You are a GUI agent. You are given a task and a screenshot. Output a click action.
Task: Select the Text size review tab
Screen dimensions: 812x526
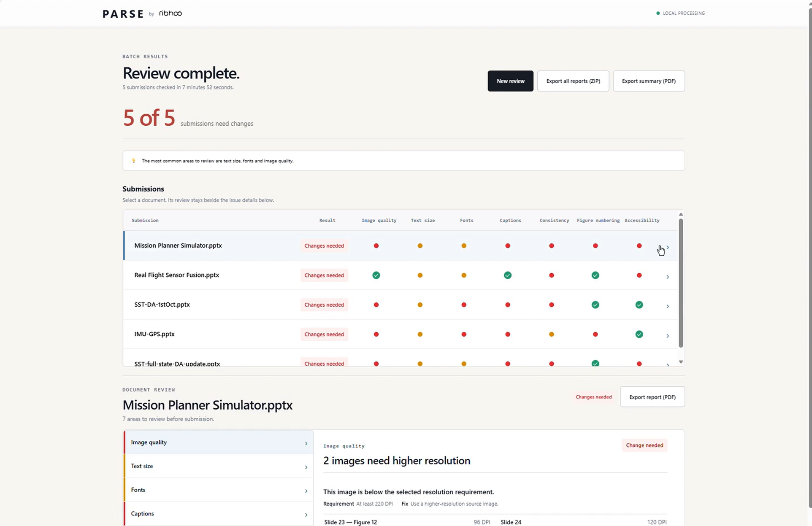coord(219,466)
